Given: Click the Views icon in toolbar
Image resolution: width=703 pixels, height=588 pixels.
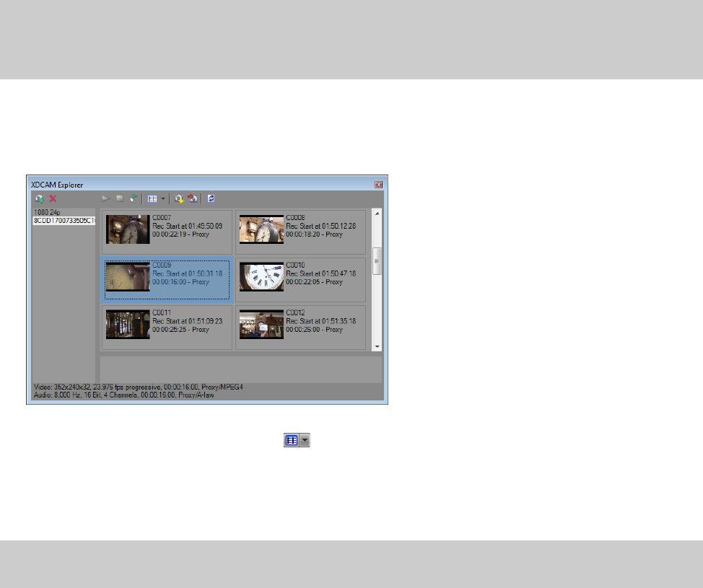Looking at the screenshot, I should (152, 198).
